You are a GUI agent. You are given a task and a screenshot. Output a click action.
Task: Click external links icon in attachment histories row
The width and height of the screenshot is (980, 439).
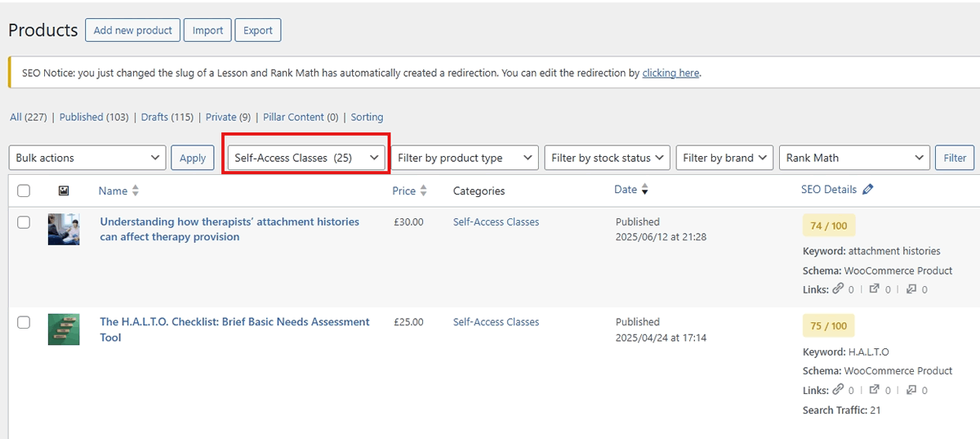[874, 289]
